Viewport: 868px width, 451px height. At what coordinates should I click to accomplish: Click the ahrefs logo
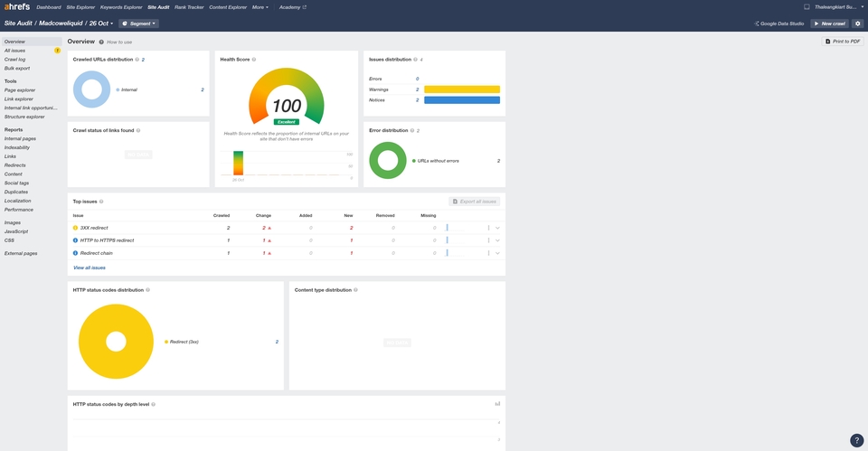pyautogui.click(x=17, y=6)
